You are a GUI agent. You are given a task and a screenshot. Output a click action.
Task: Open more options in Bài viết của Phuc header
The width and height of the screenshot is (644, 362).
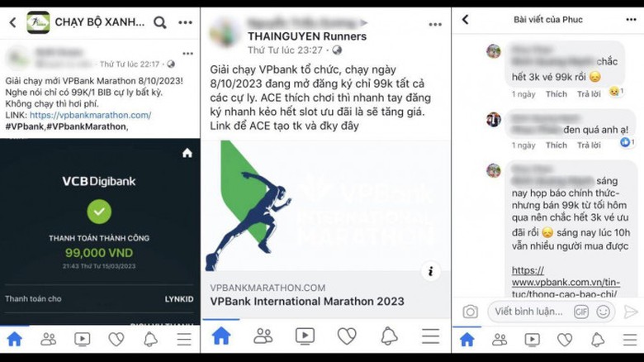[631, 19]
